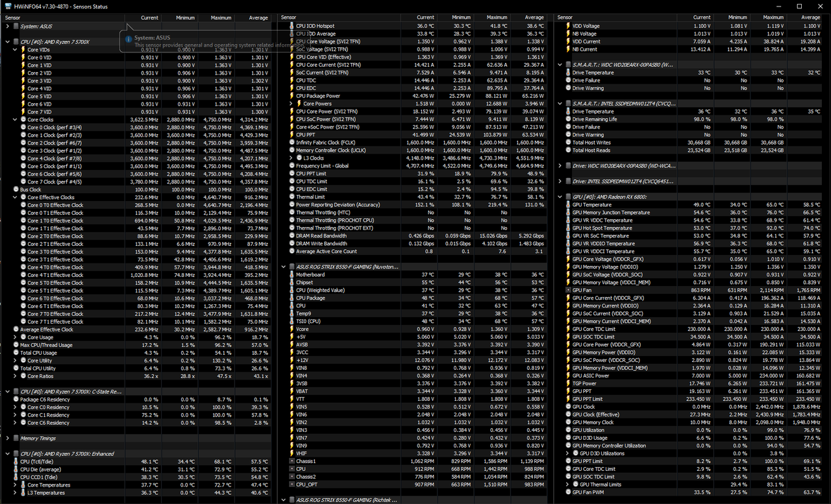Click the lightning icon beside Core 7 VID

click(23, 112)
